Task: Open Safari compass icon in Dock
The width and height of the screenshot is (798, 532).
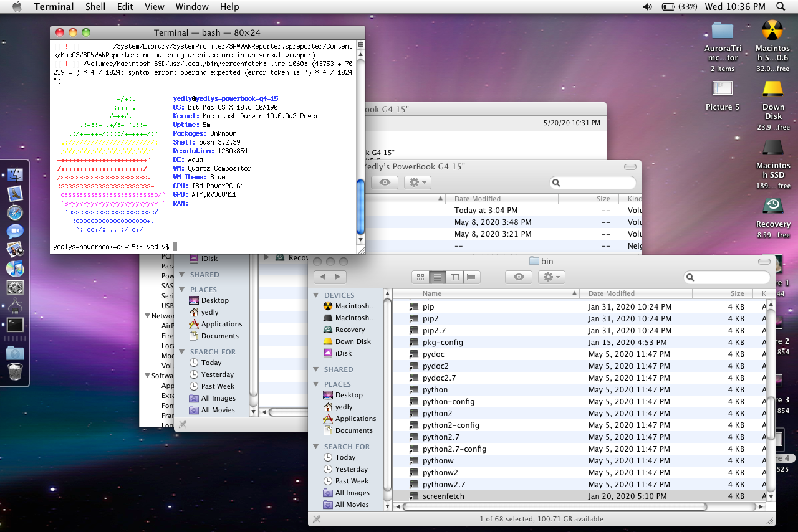Action: pyautogui.click(x=15, y=212)
